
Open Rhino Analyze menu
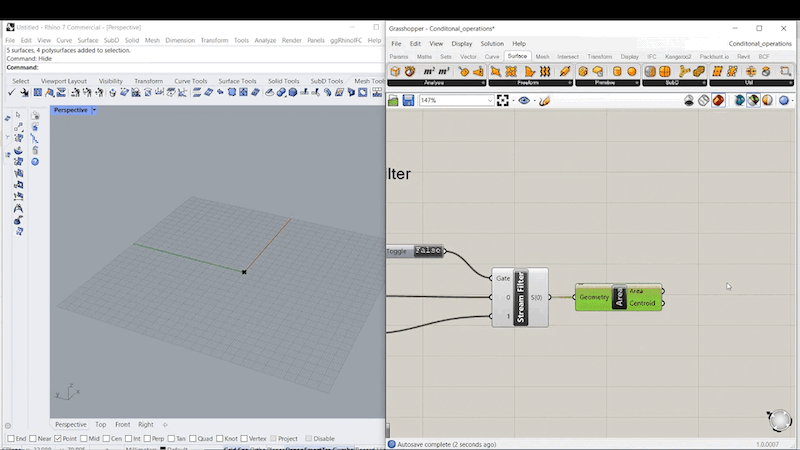coord(265,40)
